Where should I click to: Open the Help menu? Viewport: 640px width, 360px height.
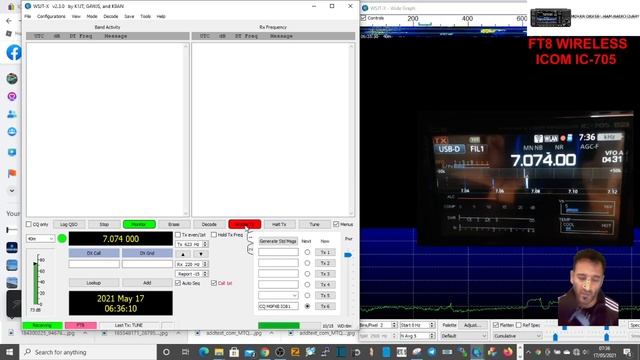point(161,16)
